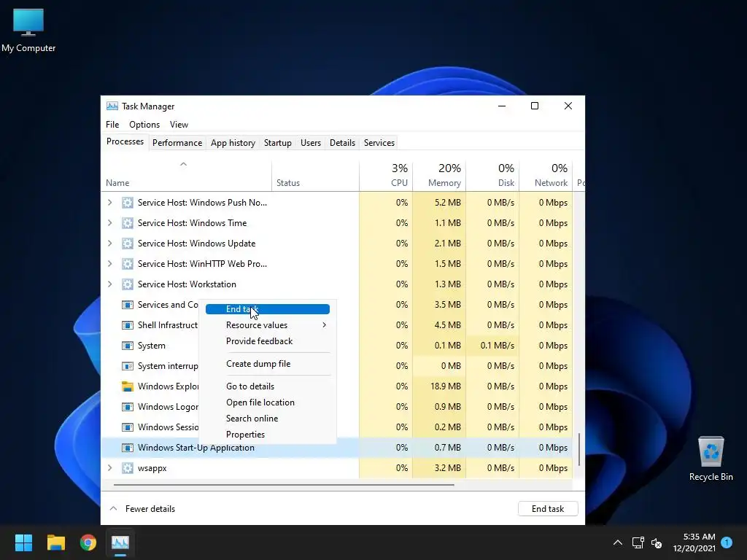
Task: Choose Open file location
Action: click(268, 402)
